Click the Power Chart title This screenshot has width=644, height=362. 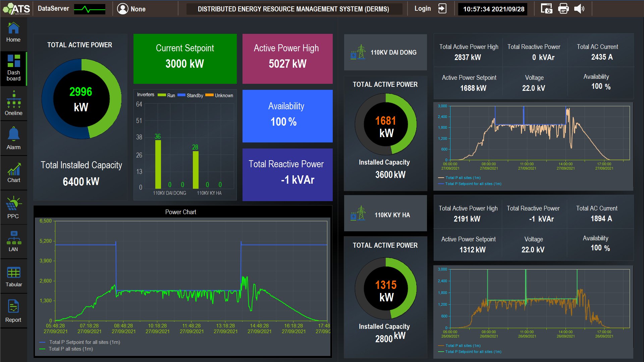click(x=181, y=212)
